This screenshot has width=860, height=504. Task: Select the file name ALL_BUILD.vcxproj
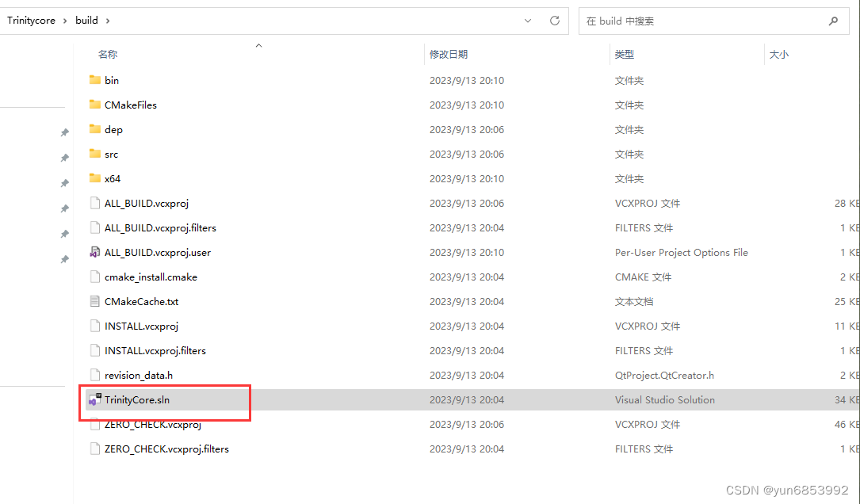click(x=147, y=203)
